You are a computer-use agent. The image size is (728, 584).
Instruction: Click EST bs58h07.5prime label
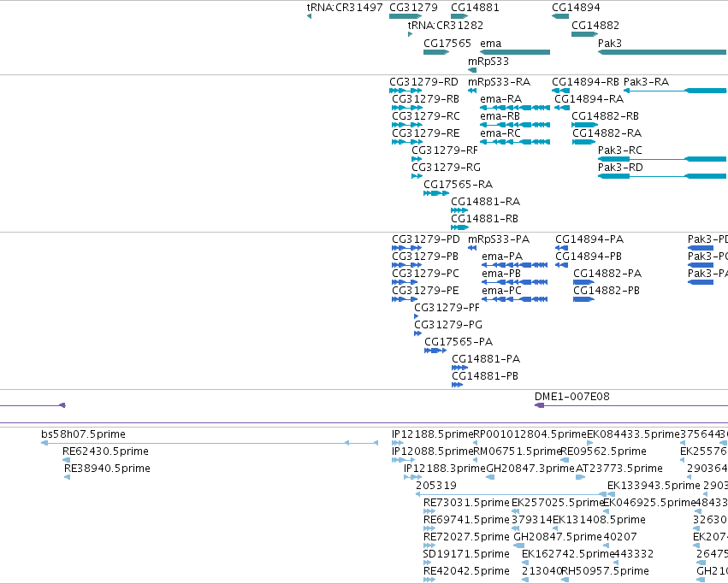(83, 434)
